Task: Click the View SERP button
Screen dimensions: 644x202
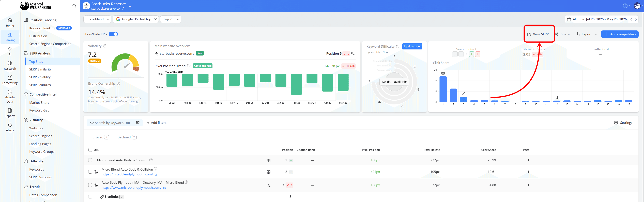Action: pos(538,34)
